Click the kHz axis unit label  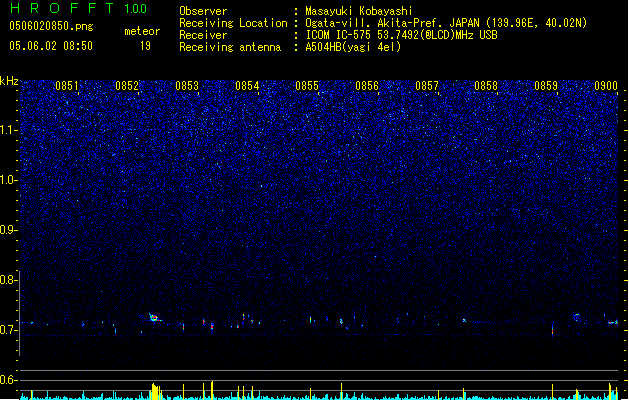9,81
